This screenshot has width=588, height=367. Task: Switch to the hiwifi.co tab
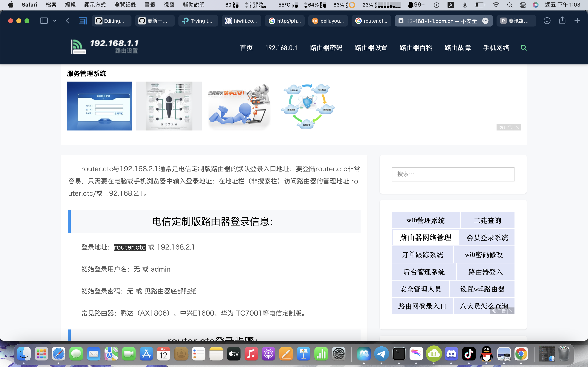(x=241, y=21)
